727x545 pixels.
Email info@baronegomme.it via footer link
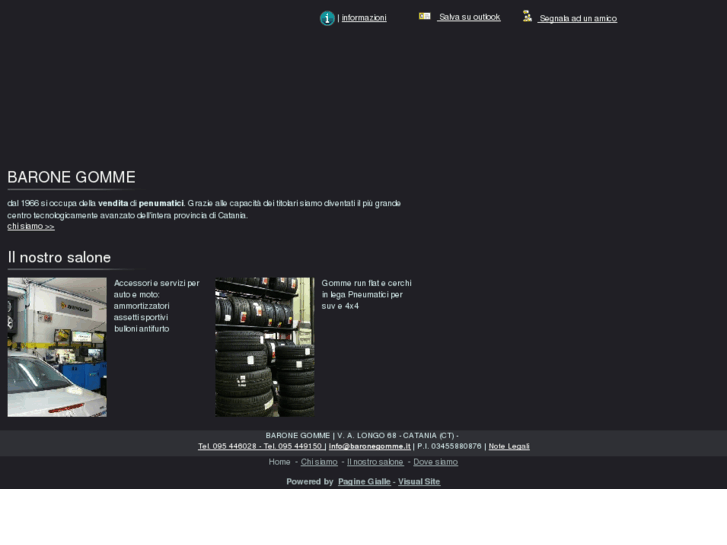click(x=370, y=446)
